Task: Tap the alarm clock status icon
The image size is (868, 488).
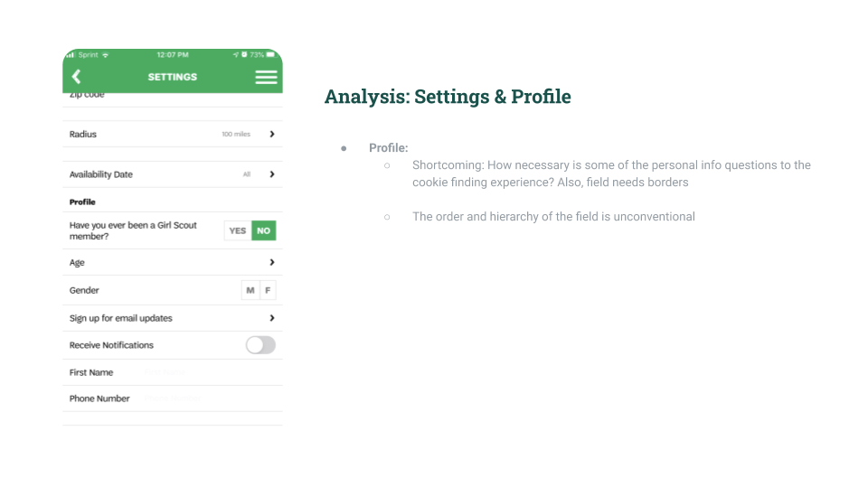Action: [244, 54]
